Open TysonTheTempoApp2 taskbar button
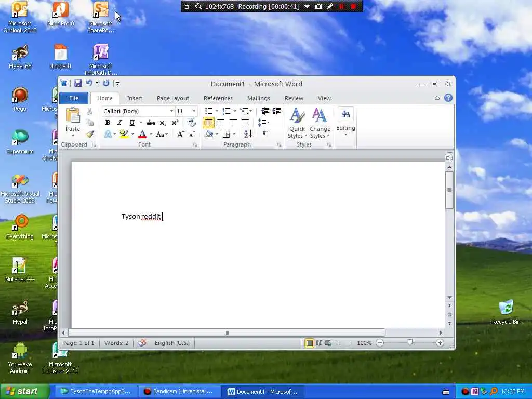The width and height of the screenshot is (532, 399). coord(96,392)
